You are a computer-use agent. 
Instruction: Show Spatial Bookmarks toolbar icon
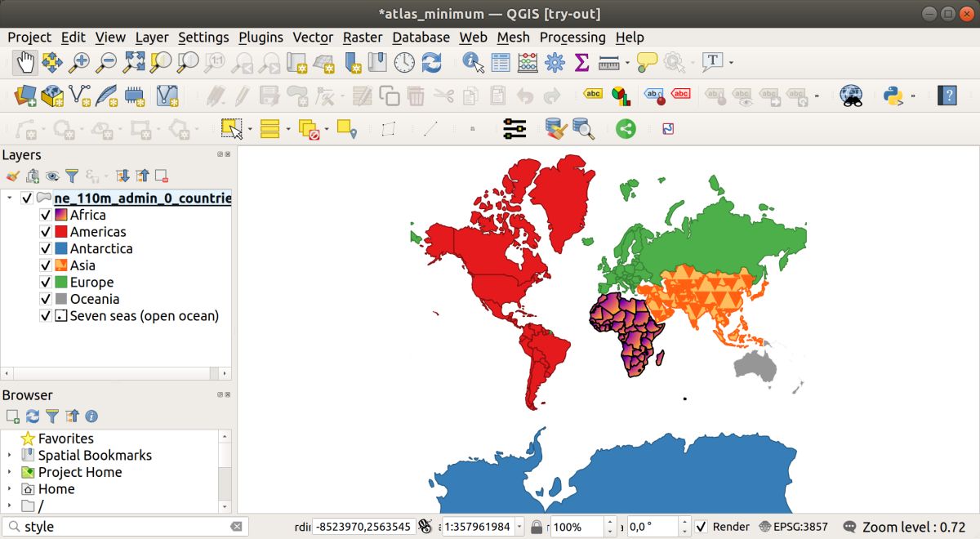tap(377, 61)
